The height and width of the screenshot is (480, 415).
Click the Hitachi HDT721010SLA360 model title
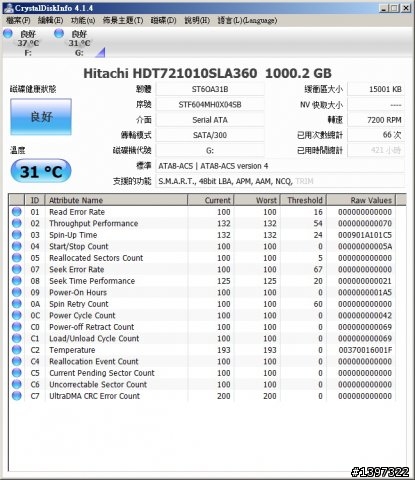pos(207,73)
